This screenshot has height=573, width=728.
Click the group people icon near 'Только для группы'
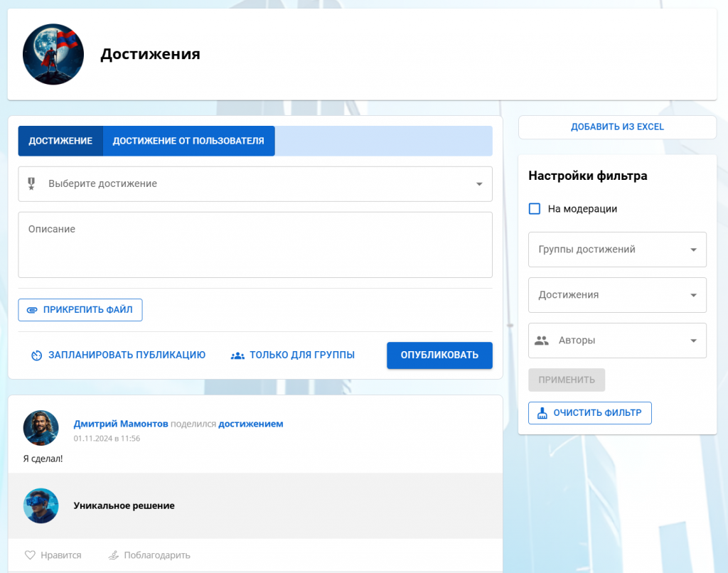pyautogui.click(x=237, y=355)
